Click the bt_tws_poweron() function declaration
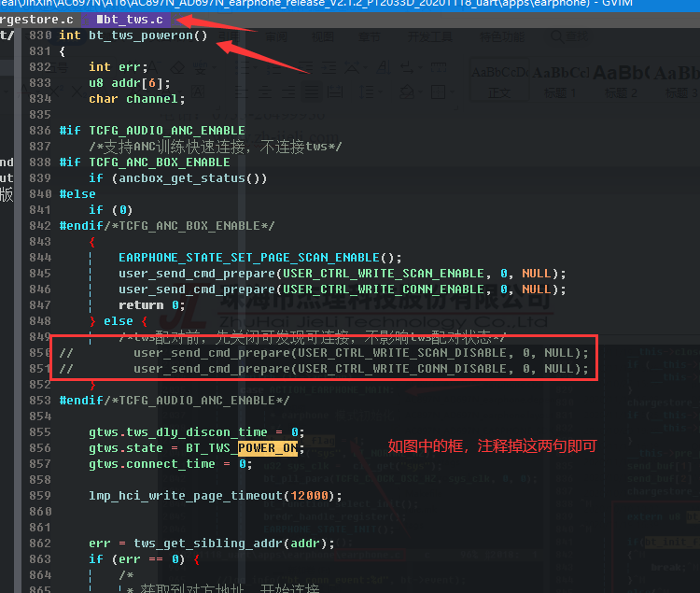 click(x=133, y=35)
